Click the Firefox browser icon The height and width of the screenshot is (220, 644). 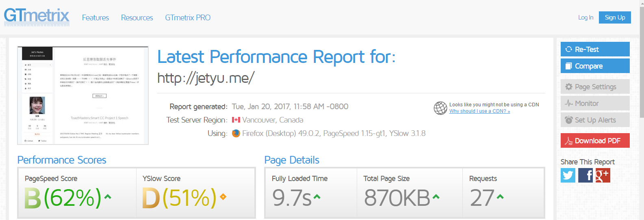click(x=236, y=134)
